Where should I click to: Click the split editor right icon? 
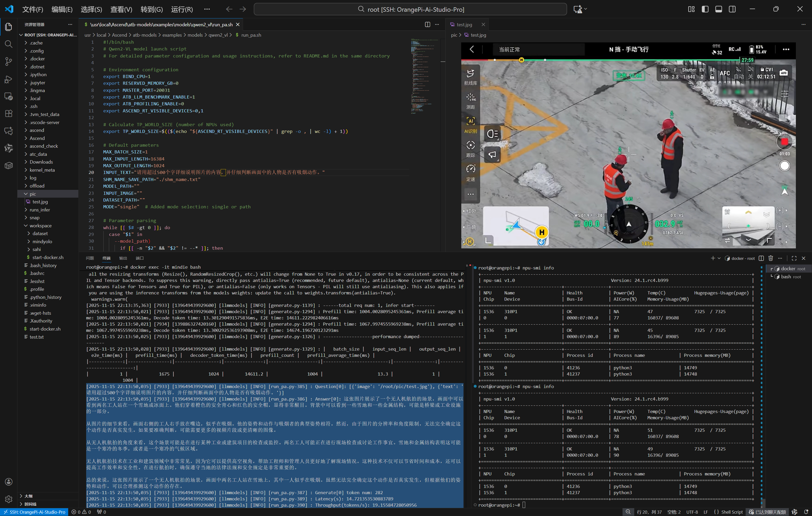click(427, 25)
